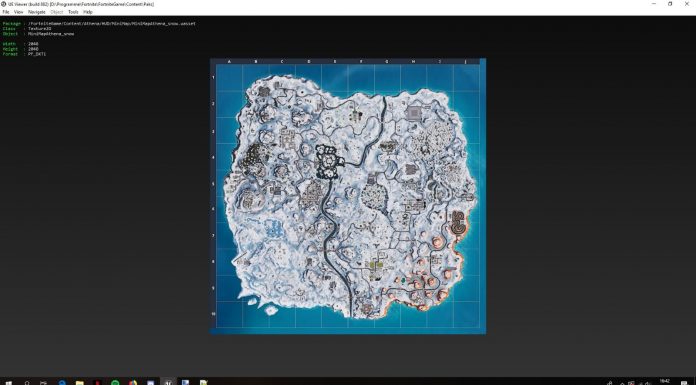The image size is (696, 385).
Task: Open the Windows Start button
Action: click(8, 382)
